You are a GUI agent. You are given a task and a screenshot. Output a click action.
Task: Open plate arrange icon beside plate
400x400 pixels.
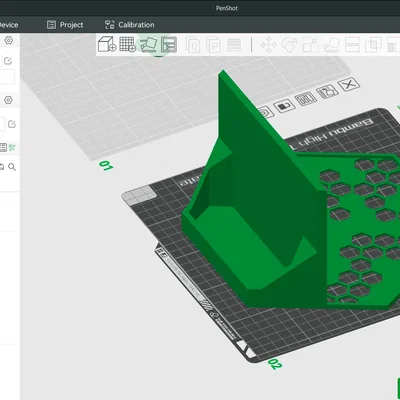click(305, 99)
